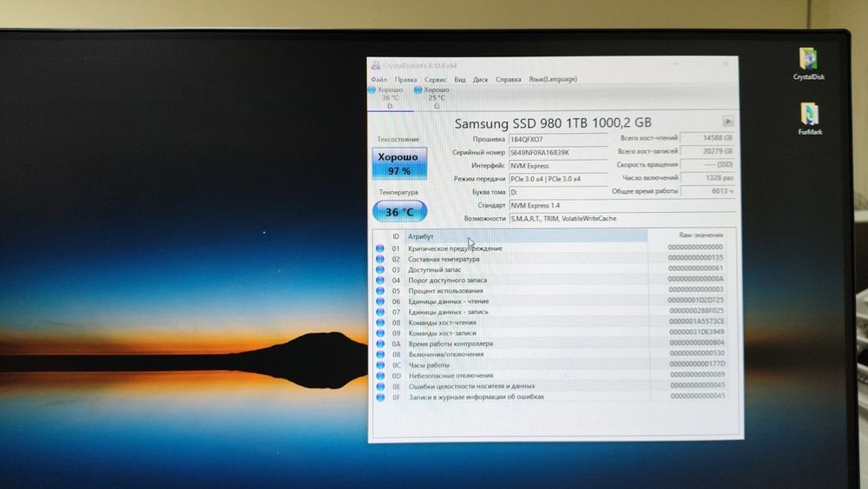868x489 pixels.
Task: Click status icon of attribute 0E row
Action: coord(380,387)
